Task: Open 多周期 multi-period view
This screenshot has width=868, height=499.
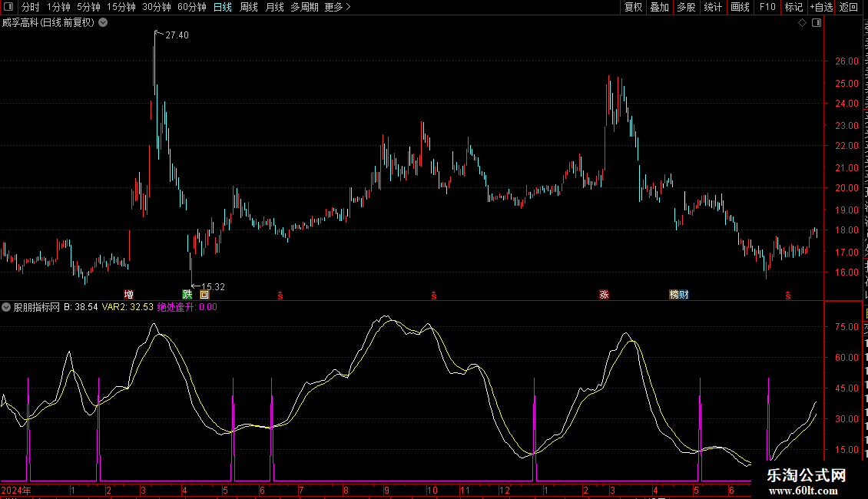Action: (304, 7)
